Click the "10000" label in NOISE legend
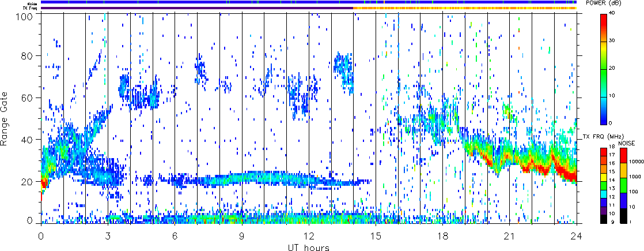Viewport: 644px width, 251px height. (636, 162)
